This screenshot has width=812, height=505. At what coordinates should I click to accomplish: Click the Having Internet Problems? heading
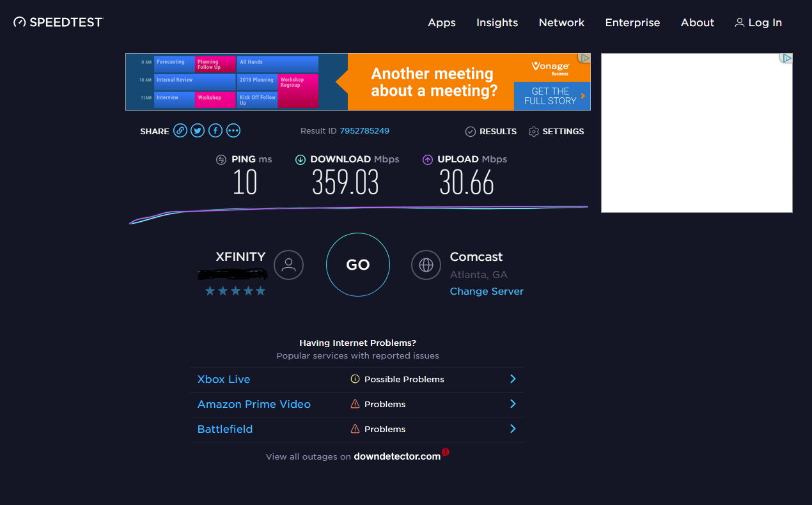coord(358,343)
